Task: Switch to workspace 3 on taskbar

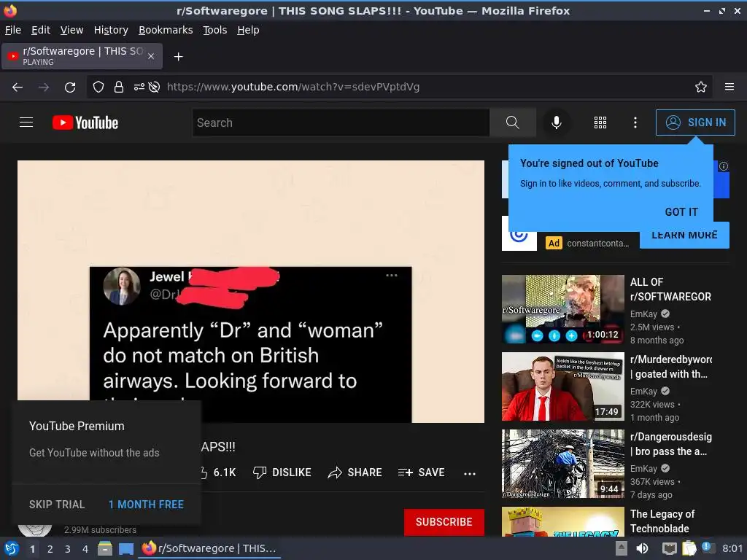Action: (68, 549)
